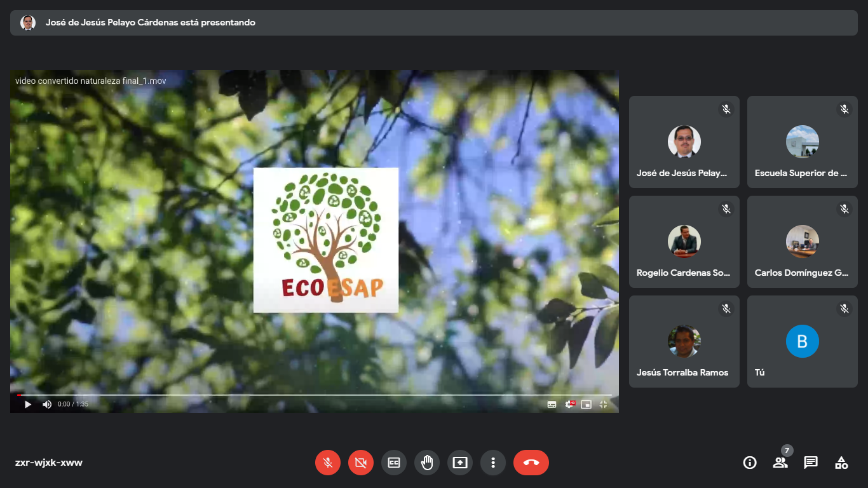Select Escuela Superior de... participant tile
Viewport: 868px width, 488px height.
click(803, 142)
